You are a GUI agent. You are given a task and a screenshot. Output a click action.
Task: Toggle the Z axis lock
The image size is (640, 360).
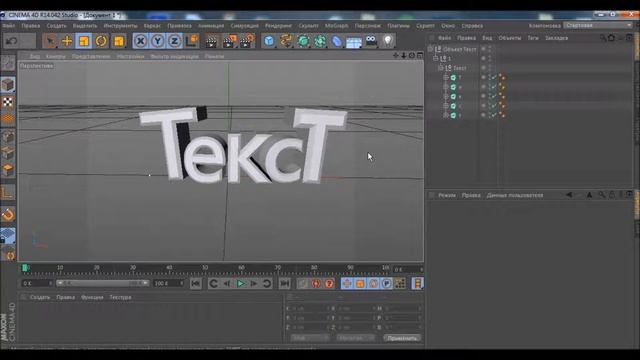click(174, 41)
